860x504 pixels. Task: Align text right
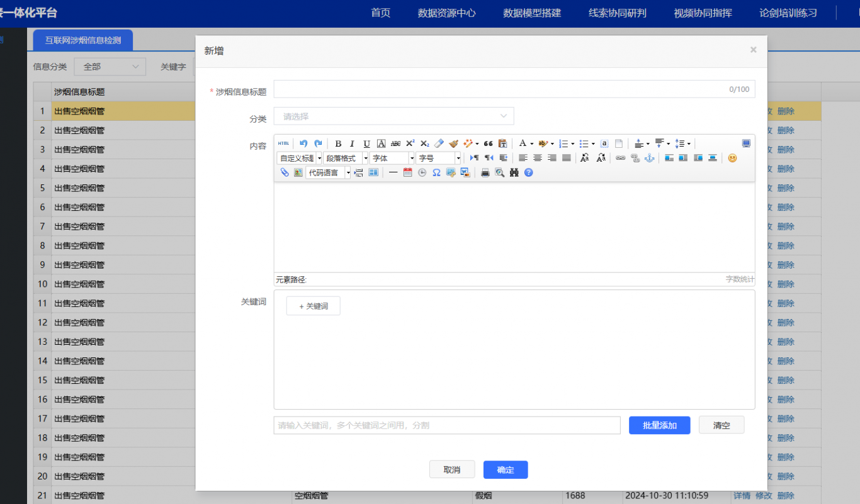[552, 158]
